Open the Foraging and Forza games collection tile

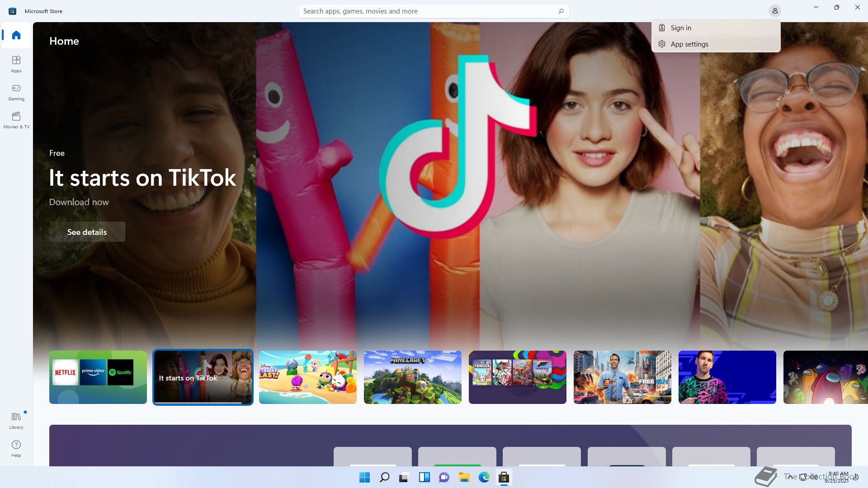518,377
